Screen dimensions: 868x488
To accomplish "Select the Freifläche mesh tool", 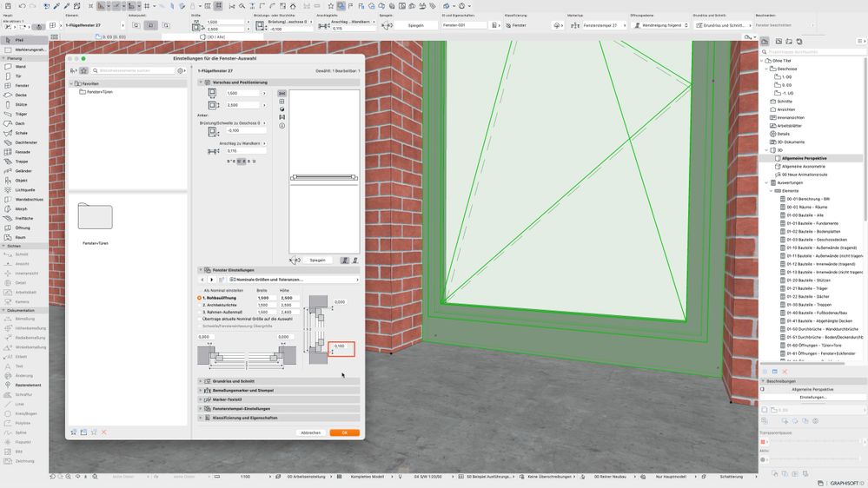I will click(23, 218).
